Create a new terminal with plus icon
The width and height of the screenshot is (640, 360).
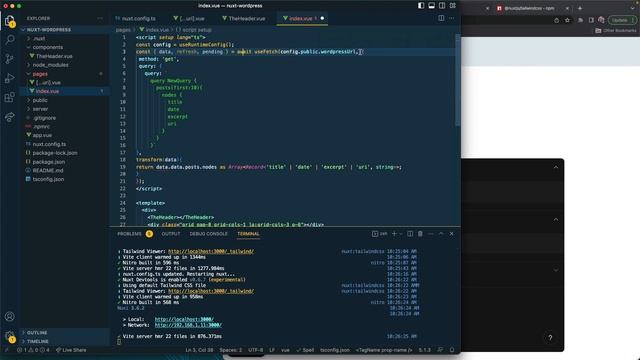tap(394, 234)
